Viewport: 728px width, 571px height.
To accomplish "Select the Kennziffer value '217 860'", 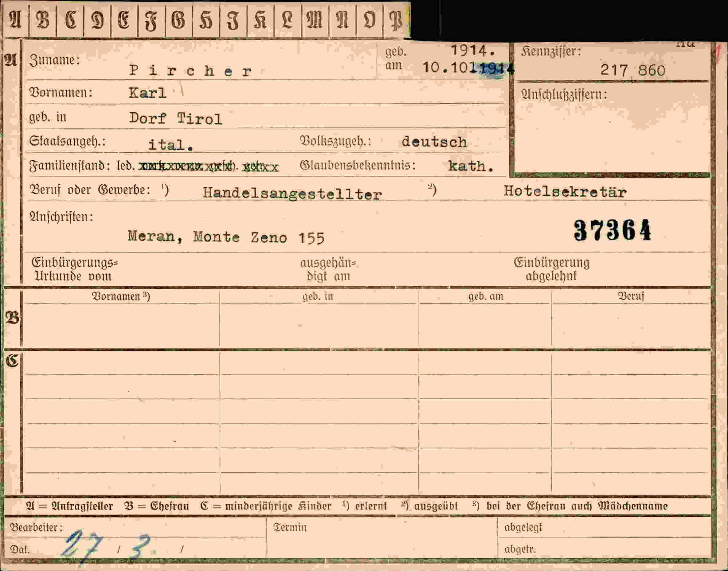I will 632,70.
